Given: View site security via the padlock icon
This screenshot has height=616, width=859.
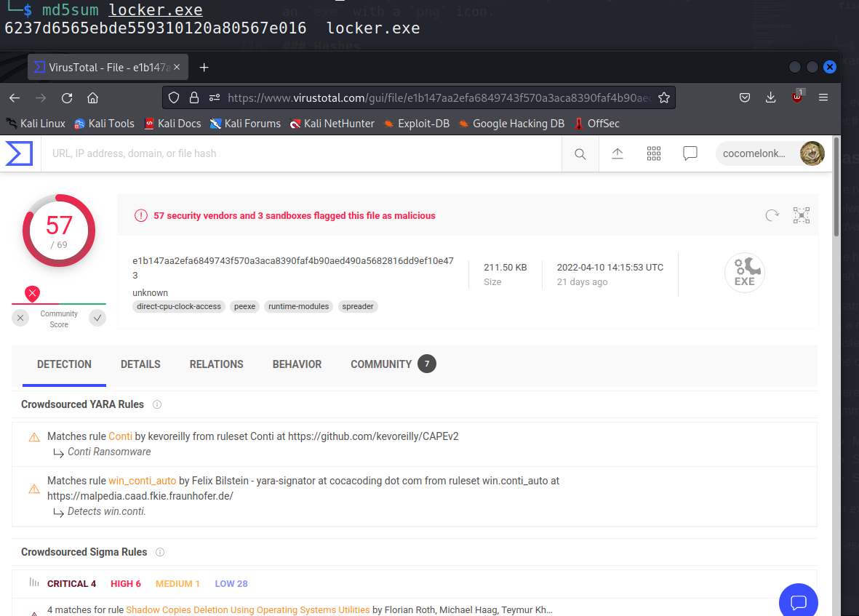Looking at the screenshot, I should coord(194,98).
